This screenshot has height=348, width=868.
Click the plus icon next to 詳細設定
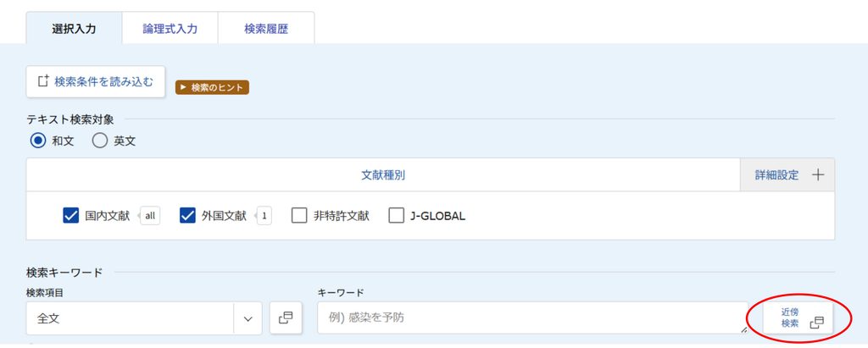click(x=818, y=175)
